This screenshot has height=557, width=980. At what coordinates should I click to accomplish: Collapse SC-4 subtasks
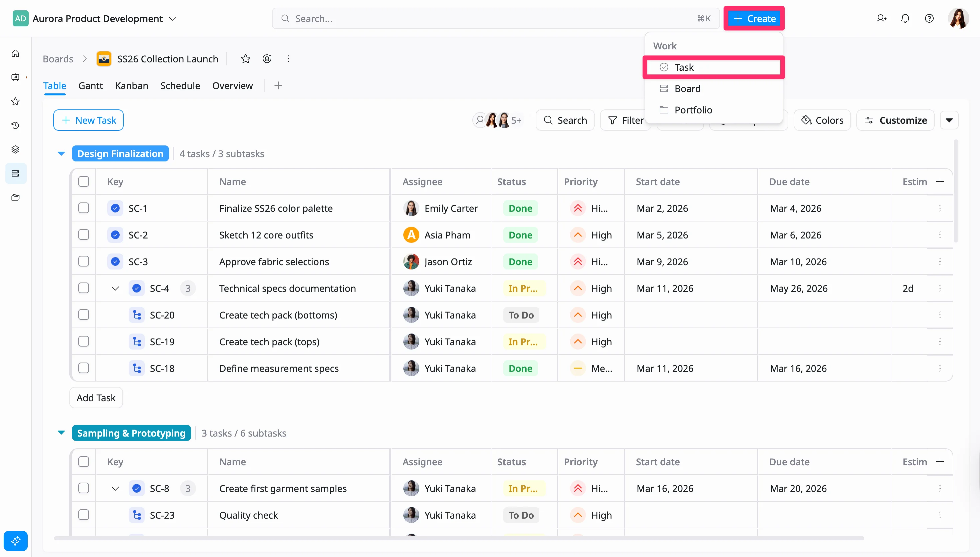(x=115, y=288)
